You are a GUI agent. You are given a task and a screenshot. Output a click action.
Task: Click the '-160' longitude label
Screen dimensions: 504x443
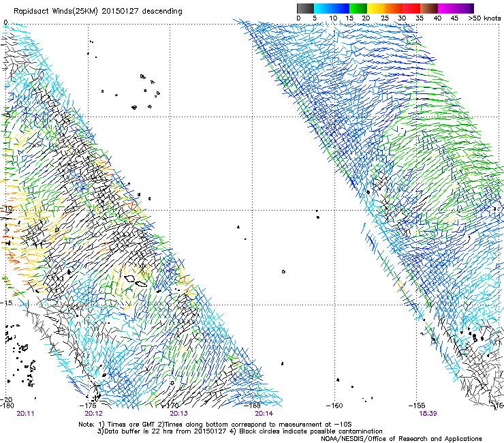tap(334, 406)
